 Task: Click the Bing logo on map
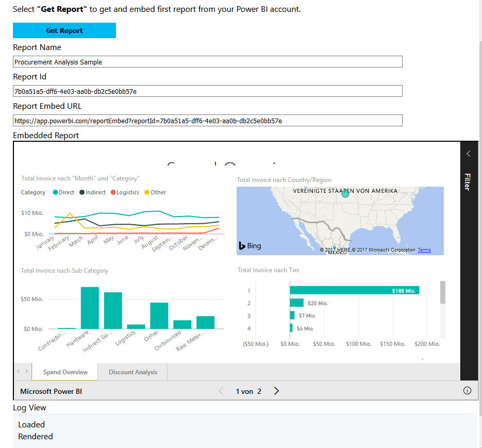point(250,246)
